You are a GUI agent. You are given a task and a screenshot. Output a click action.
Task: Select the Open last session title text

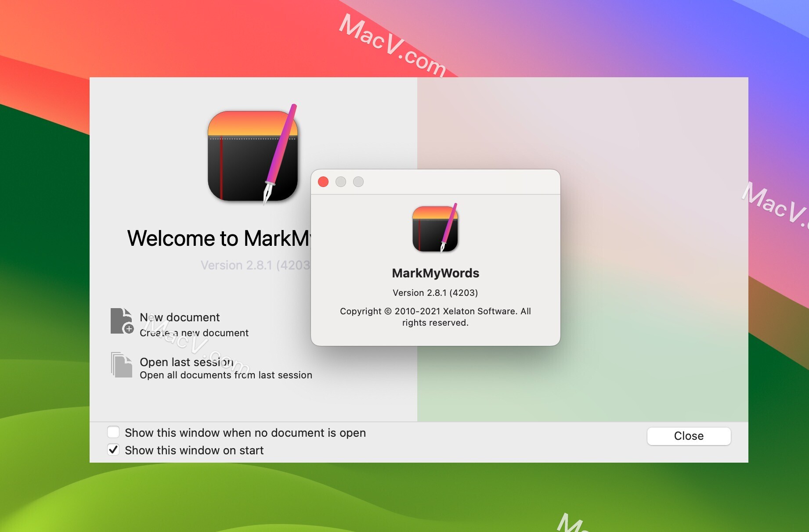tap(187, 362)
